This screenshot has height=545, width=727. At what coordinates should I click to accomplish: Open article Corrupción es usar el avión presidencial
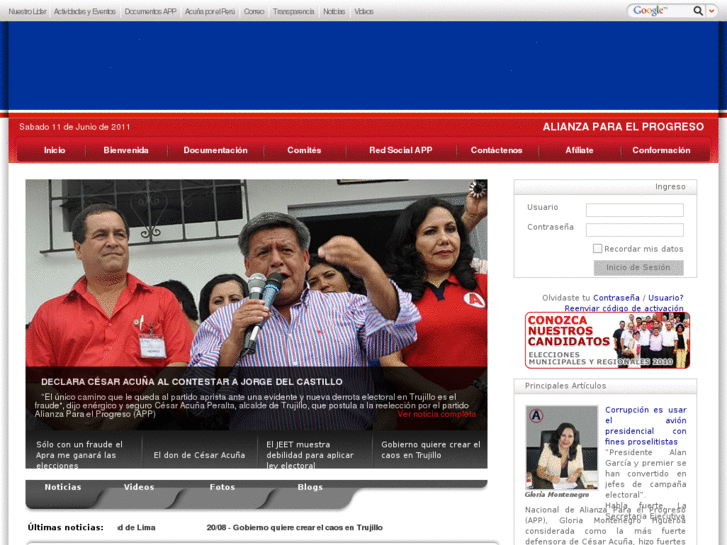[x=645, y=426]
